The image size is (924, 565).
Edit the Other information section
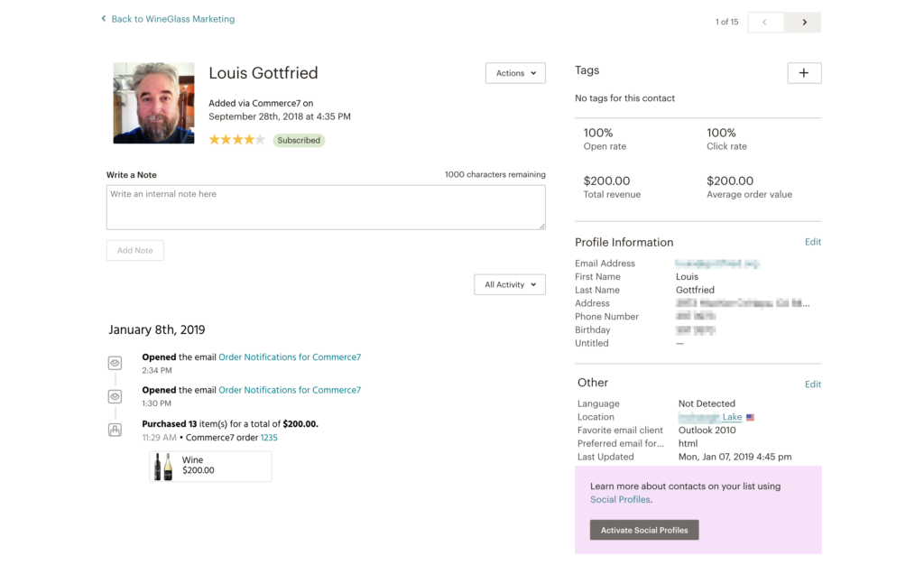point(812,384)
